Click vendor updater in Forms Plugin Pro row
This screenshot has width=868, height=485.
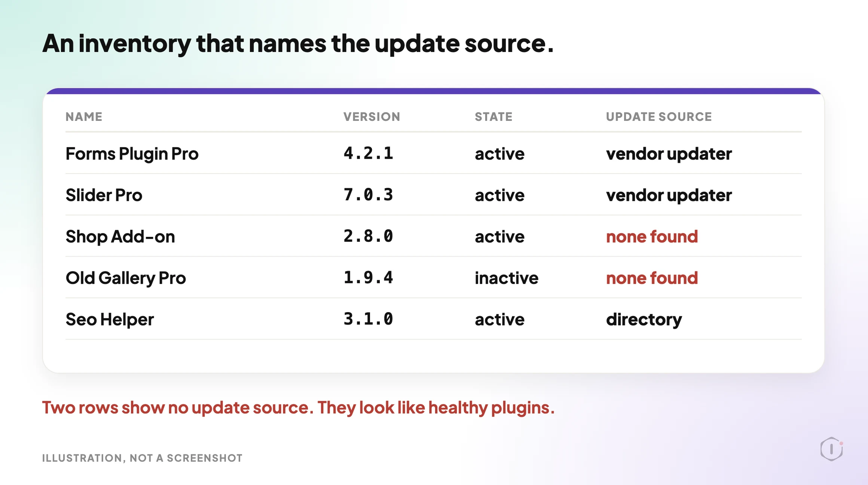pos(669,154)
